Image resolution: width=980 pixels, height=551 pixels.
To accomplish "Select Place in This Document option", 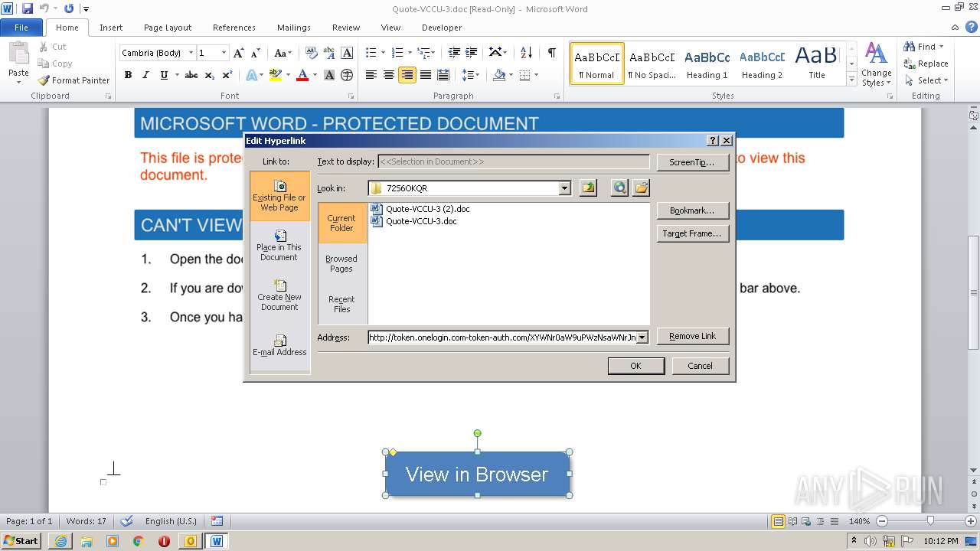I will pyautogui.click(x=279, y=246).
